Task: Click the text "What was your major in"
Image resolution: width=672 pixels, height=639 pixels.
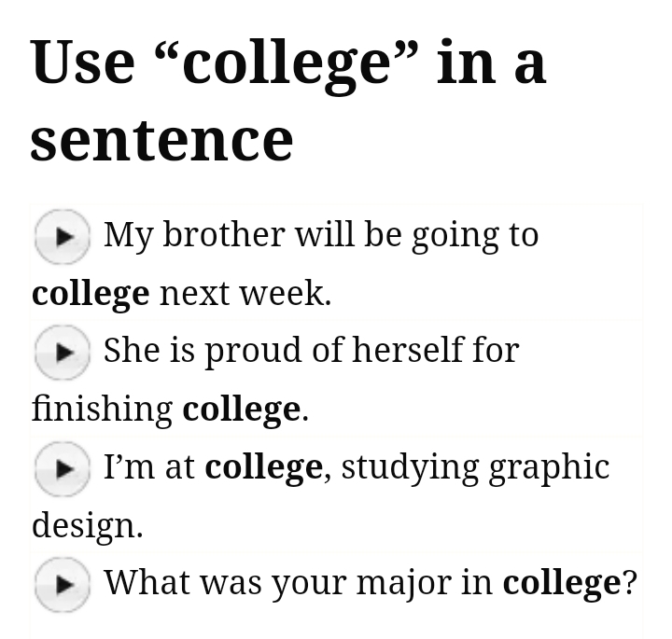Action: pyautogui.click(x=298, y=582)
